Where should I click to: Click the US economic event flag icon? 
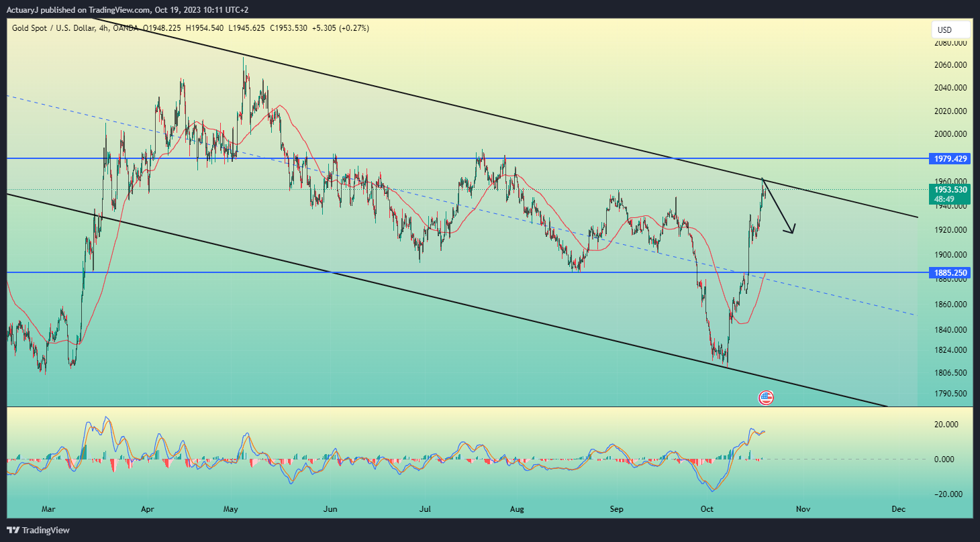pyautogui.click(x=766, y=398)
